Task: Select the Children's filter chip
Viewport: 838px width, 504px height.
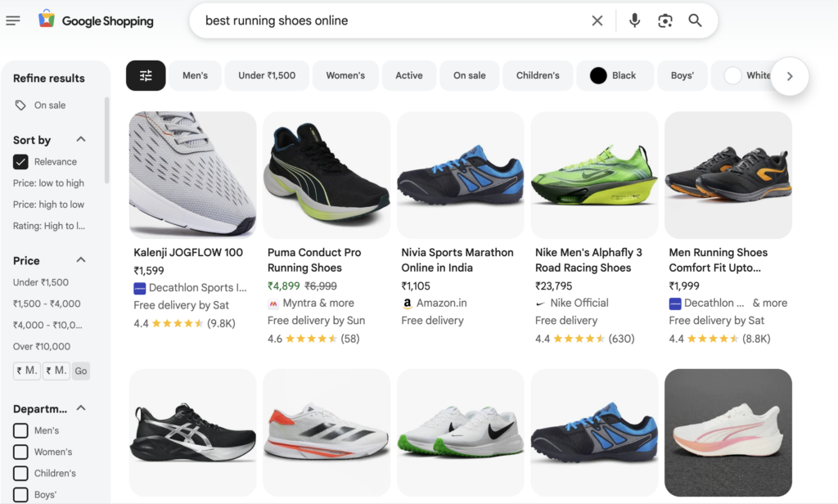Action: point(537,74)
